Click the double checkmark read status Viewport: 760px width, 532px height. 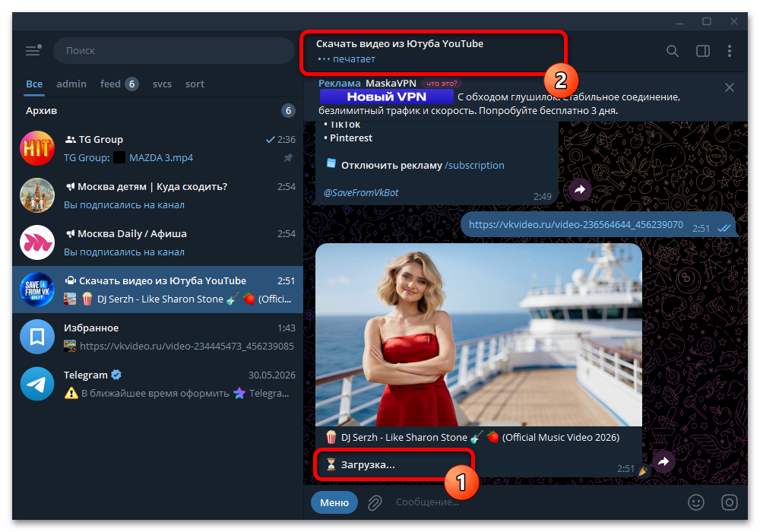click(x=724, y=228)
